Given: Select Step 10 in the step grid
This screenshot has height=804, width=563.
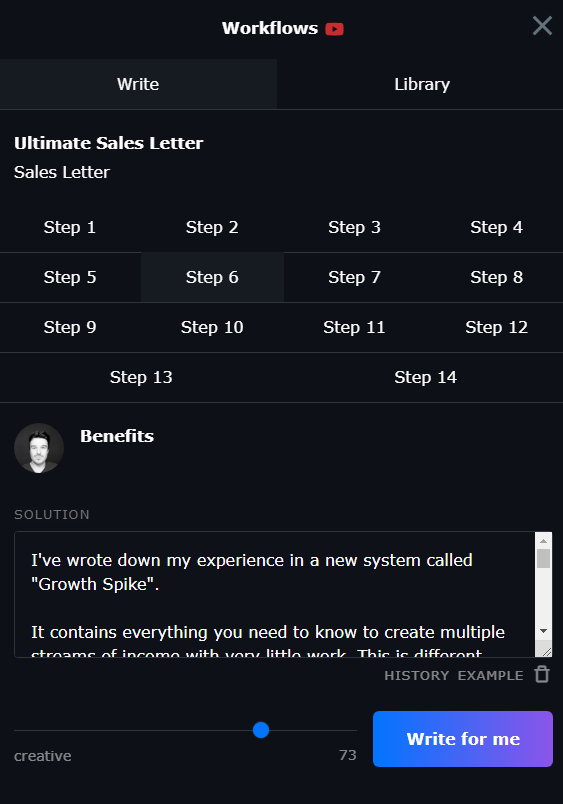Looking at the screenshot, I should (x=212, y=327).
